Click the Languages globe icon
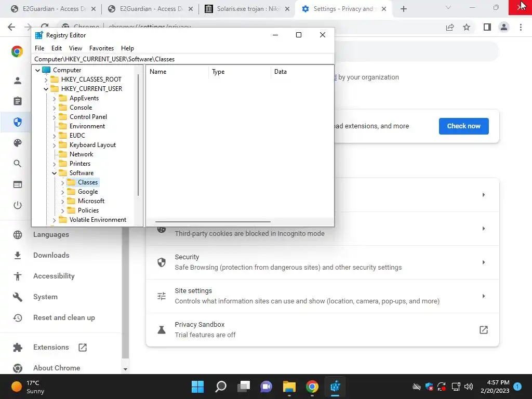Screen dimensions: 532x399 point(17,234)
